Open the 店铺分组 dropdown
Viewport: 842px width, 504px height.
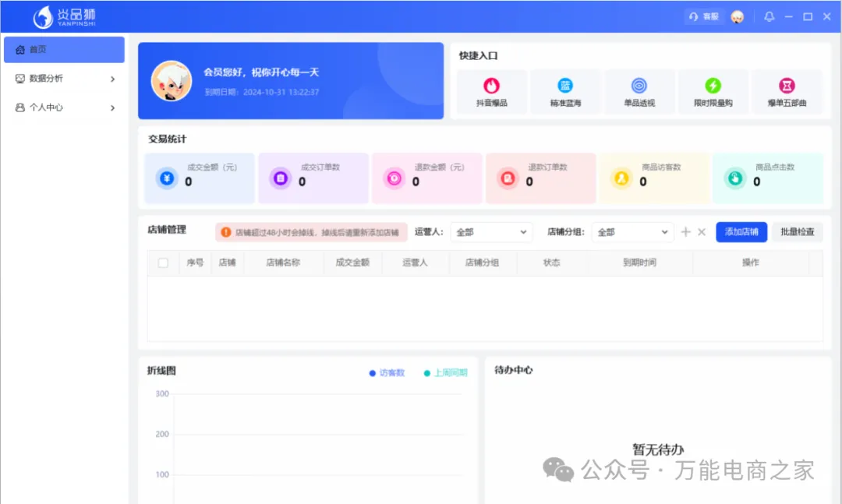(x=632, y=232)
